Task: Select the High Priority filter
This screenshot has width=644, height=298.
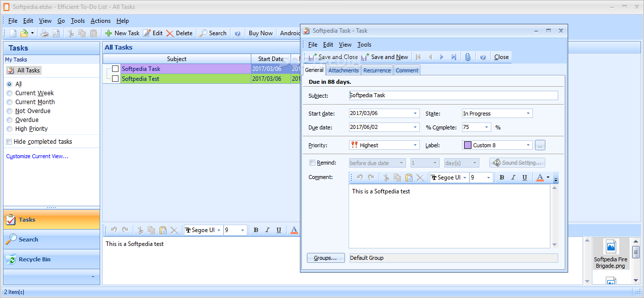Action: (x=9, y=129)
